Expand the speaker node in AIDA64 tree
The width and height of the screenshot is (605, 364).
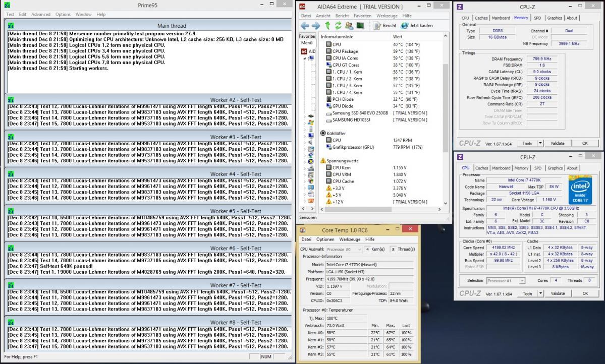pyautogui.click(x=304, y=142)
